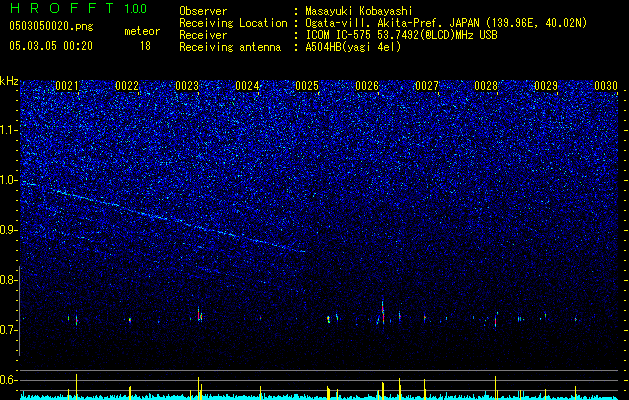Click the tallest yellow intensity spike near 0021
This screenshot has width=629, height=400.
[77, 386]
